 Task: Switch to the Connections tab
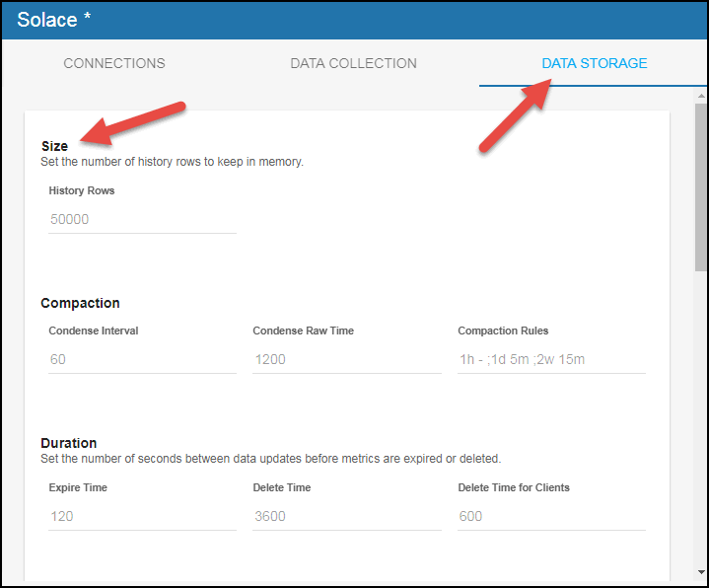pyautogui.click(x=114, y=63)
